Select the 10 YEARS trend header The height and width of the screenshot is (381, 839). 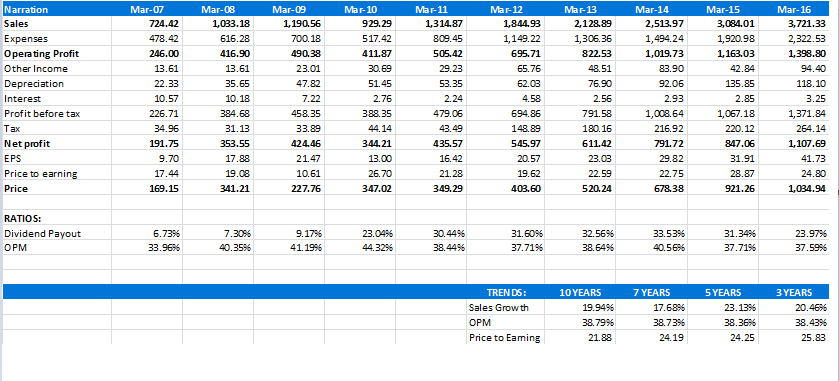[x=580, y=292]
